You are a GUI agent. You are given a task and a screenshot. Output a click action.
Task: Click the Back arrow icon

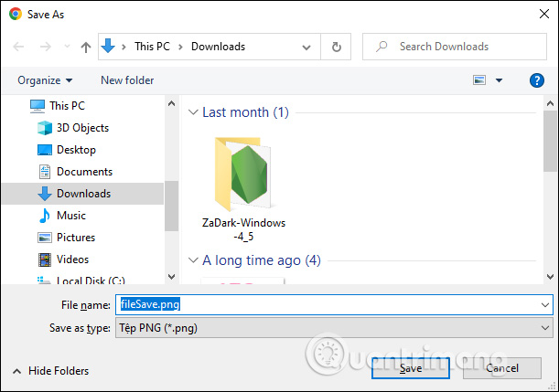coord(20,47)
